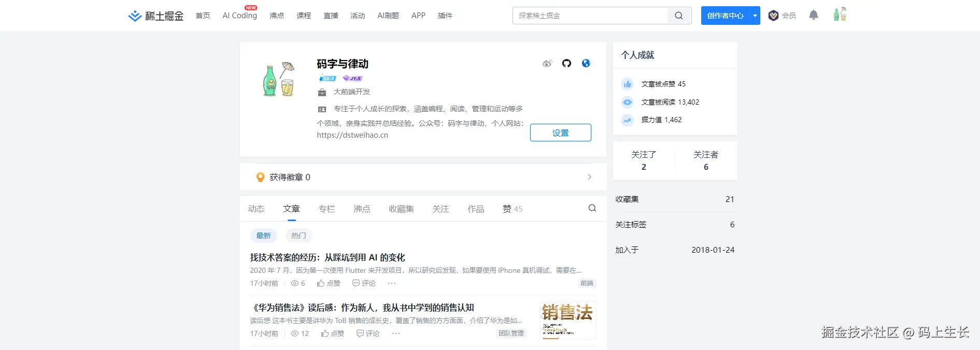
Task: Focus the 探索稀土掘金 search box
Action: pyautogui.click(x=590, y=16)
